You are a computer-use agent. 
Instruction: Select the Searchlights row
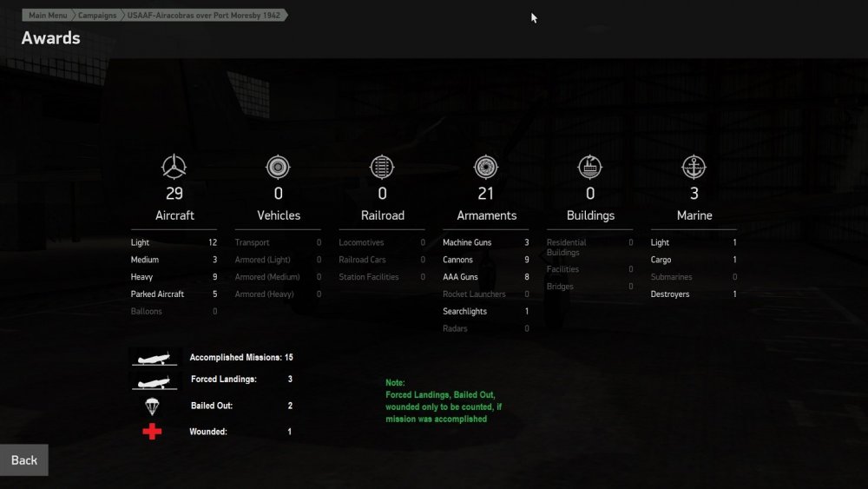pos(486,311)
